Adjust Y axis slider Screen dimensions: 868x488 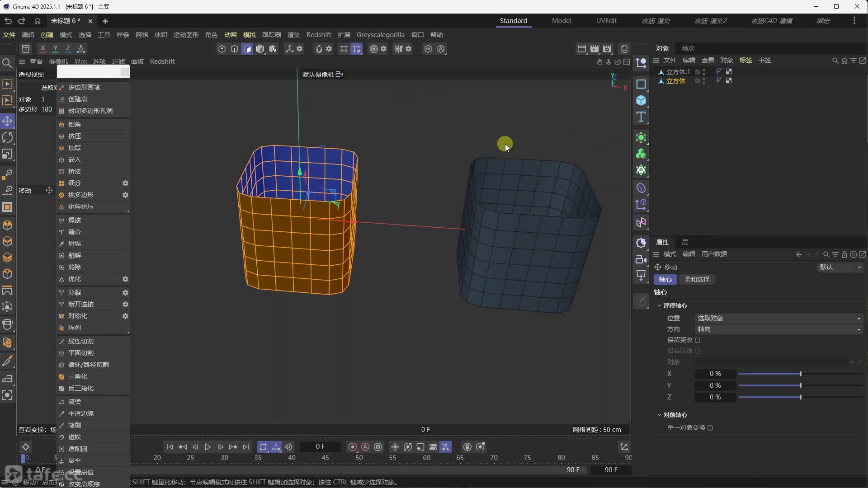click(800, 385)
